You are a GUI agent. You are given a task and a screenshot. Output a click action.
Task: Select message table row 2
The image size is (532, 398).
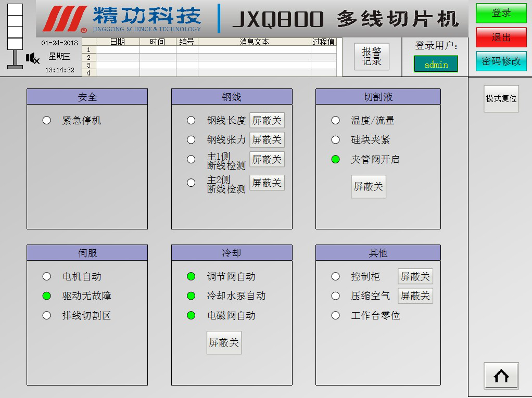click(x=209, y=58)
